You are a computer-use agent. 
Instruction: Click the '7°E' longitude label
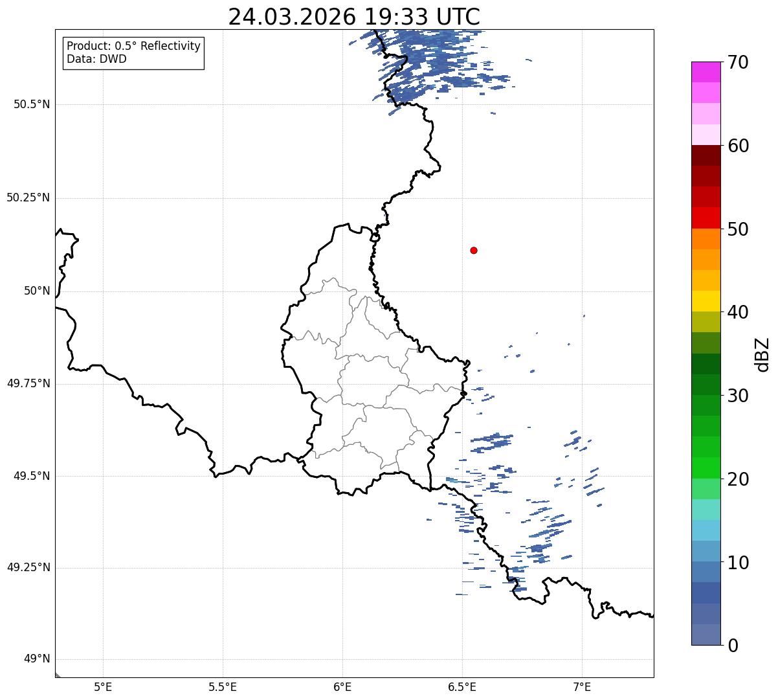(x=582, y=686)
